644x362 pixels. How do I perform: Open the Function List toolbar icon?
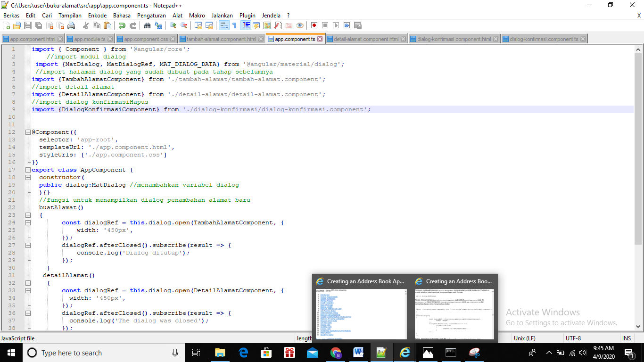[x=278, y=25]
